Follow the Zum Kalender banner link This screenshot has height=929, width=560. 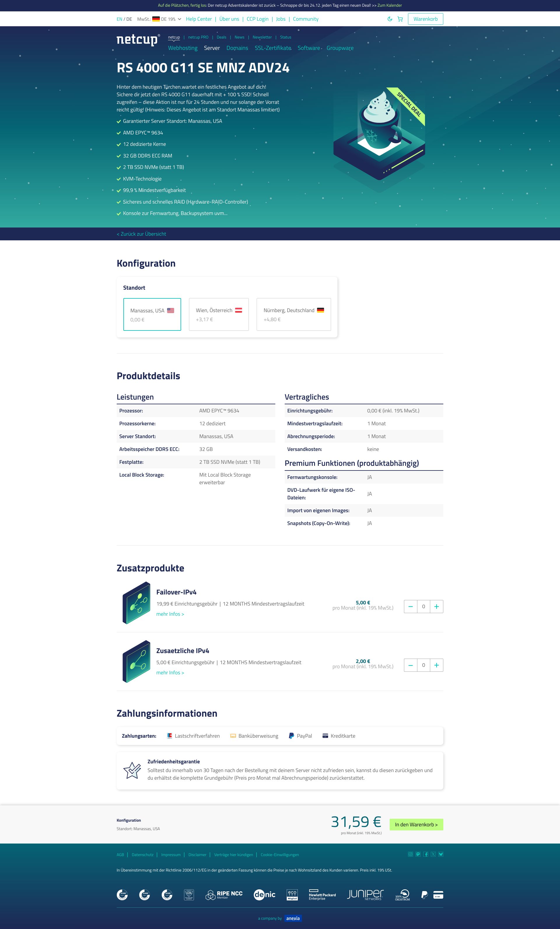click(390, 5)
